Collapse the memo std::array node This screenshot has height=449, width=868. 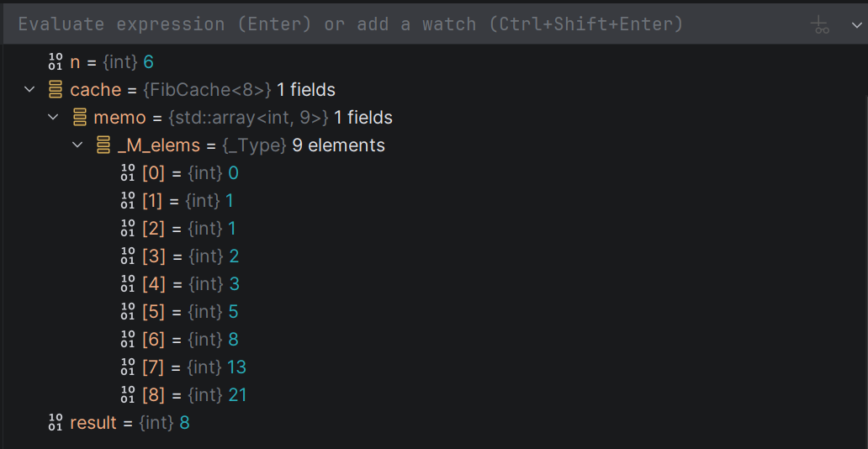53,118
